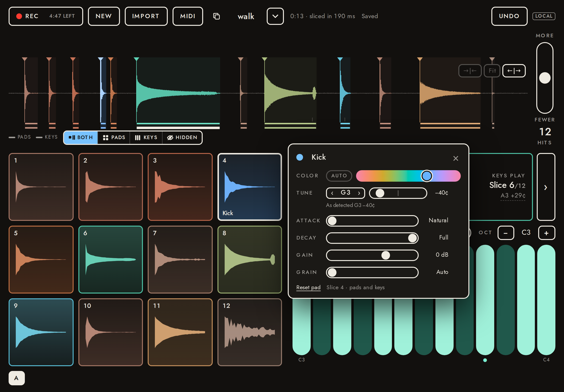Viewport: 564px width, 392px height.
Task: Click the zoom-in waveform icon
Action: click(470, 71)
